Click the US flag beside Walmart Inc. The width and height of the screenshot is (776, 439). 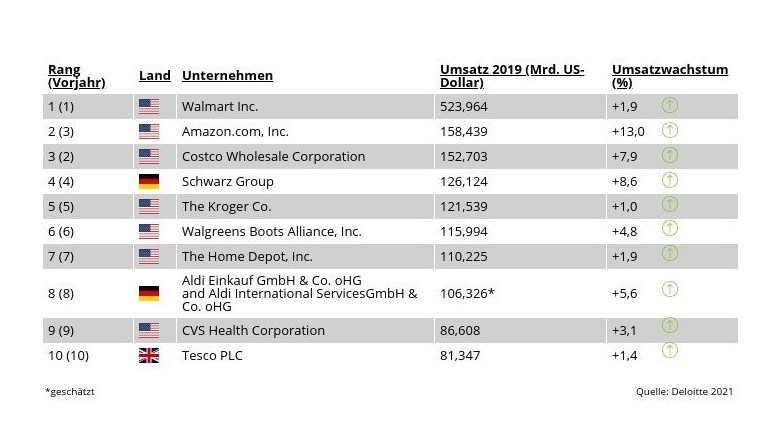tap(149, 106)
